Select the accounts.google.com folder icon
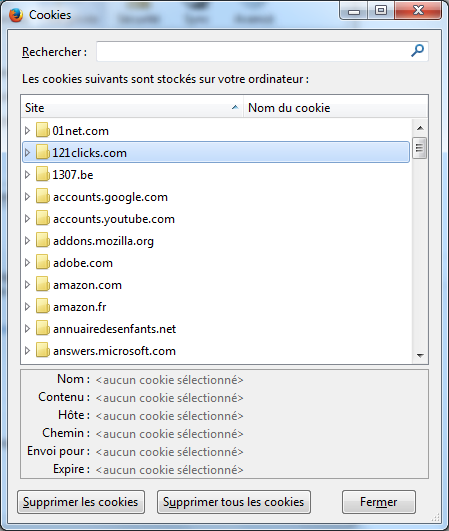Image resolution: width=449 pixels, height=531 pixels. (x=43, y=196)
